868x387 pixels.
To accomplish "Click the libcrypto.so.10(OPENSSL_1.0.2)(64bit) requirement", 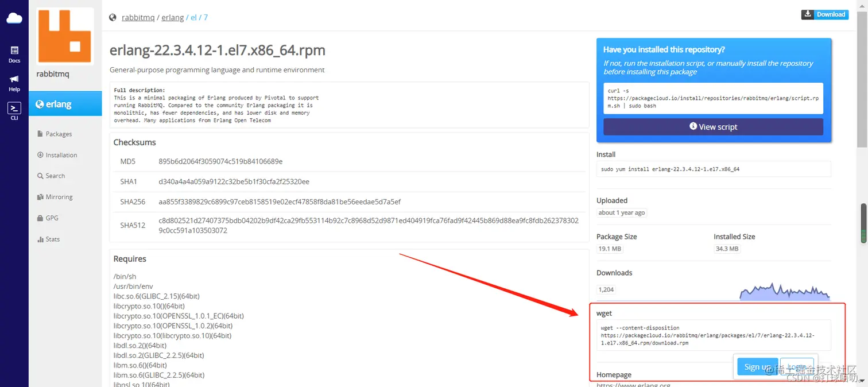I will (173, 326).
